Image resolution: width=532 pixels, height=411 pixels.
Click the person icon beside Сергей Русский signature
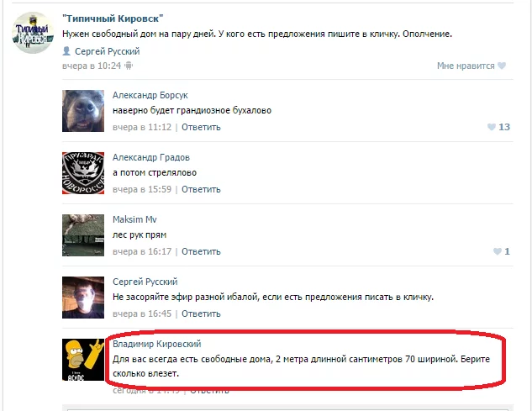tap(66, 51)
